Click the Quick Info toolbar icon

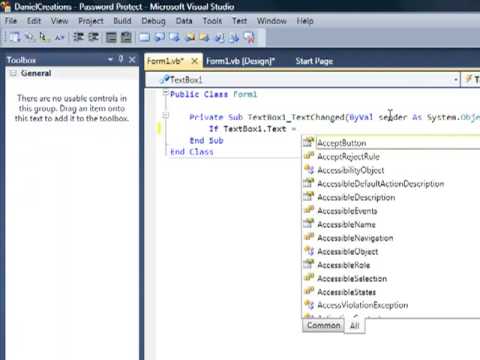click(x=43, y=37)
